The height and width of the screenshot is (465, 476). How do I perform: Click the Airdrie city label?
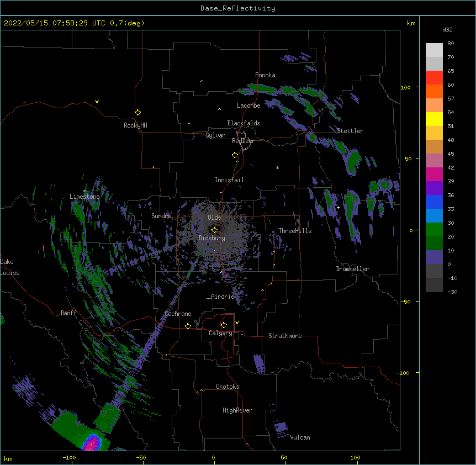coord(223,297)
